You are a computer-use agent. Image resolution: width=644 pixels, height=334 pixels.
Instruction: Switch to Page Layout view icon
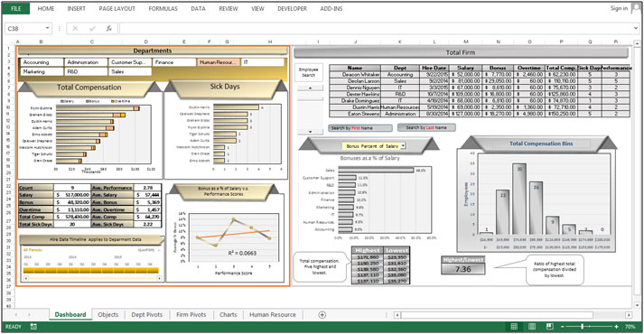tap(532, 327)
